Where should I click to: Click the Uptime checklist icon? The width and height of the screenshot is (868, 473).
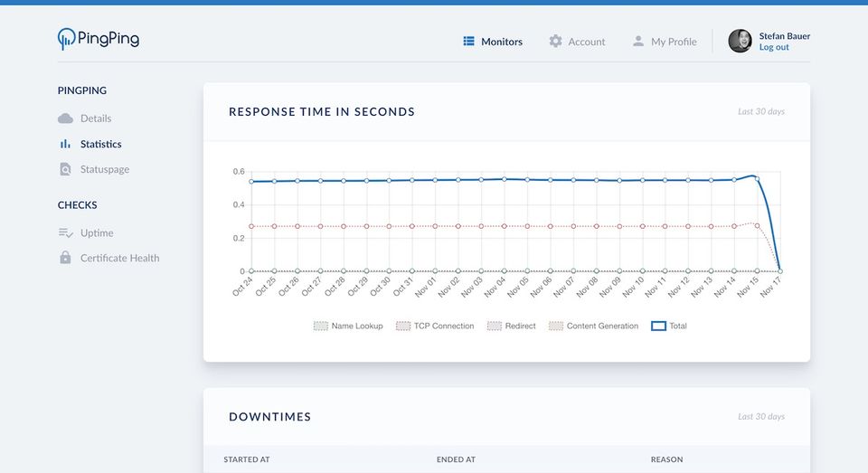(65, 232)
